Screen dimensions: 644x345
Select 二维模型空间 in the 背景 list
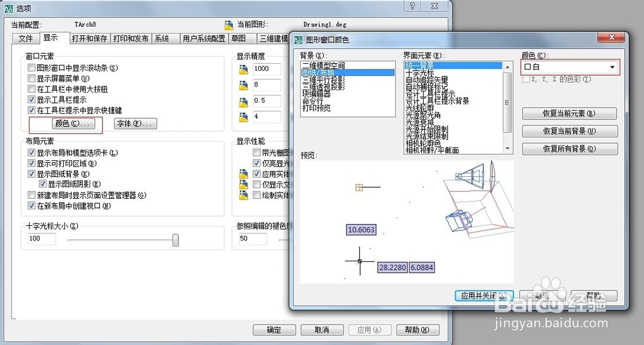coord(323,66)
